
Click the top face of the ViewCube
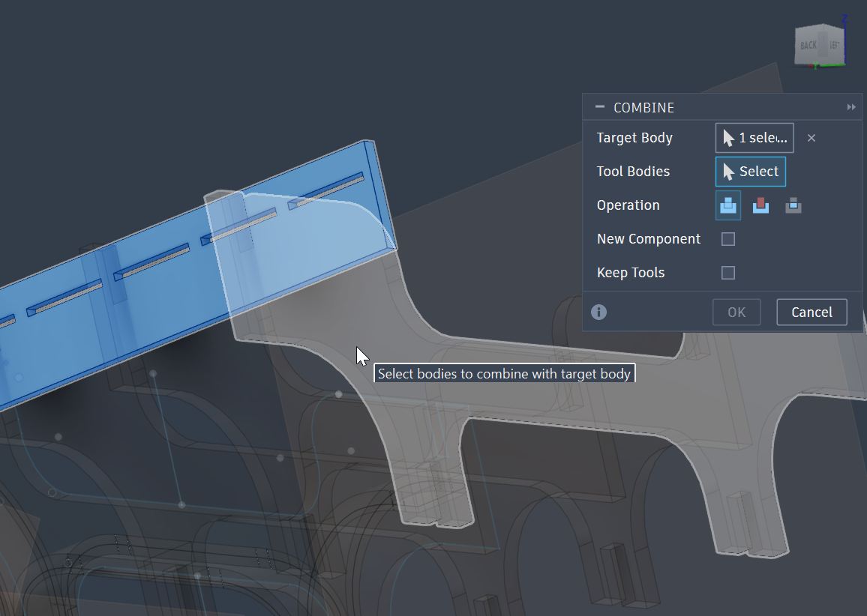pyautogui.click(x=821, y=25)
